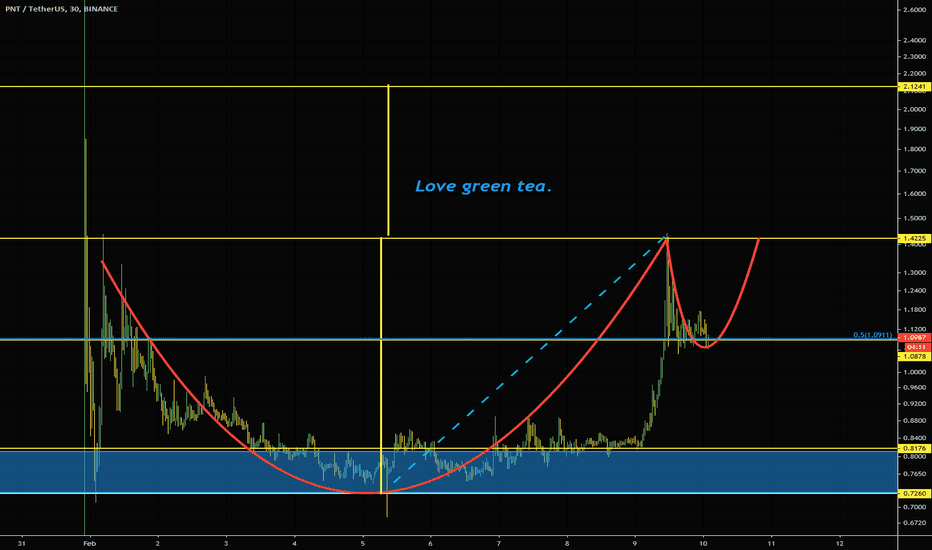Click the 9 date label on time axis

635,543
